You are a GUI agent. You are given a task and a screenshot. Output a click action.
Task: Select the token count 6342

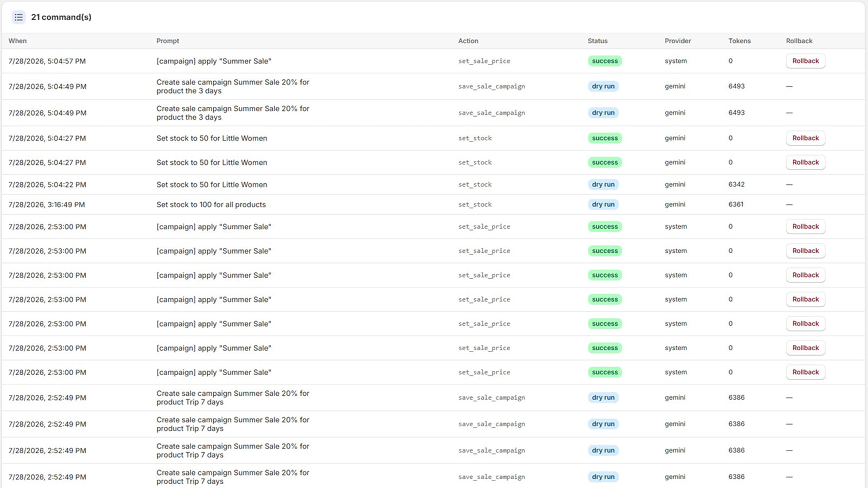pyautogui.click(x=736, y=184)
